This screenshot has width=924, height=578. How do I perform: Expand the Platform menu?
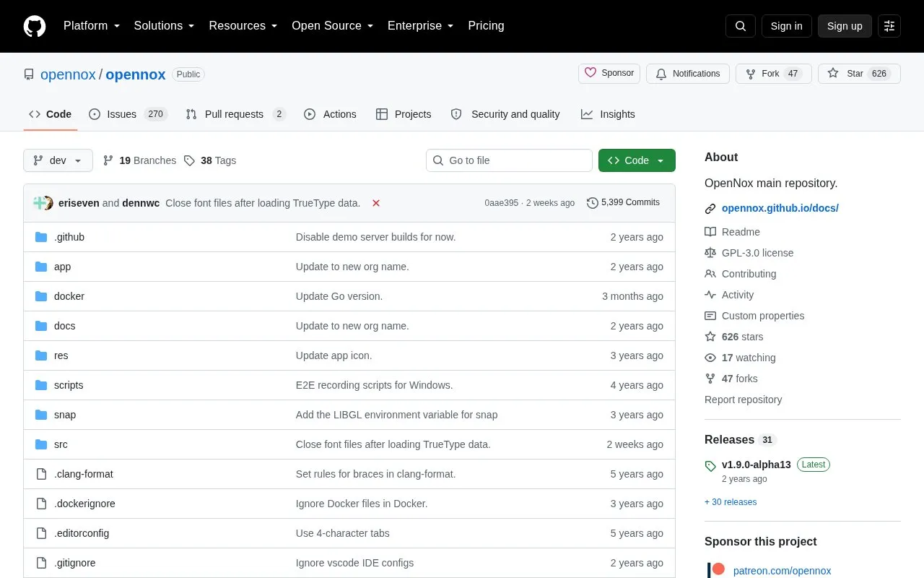[x=92, y=26]
